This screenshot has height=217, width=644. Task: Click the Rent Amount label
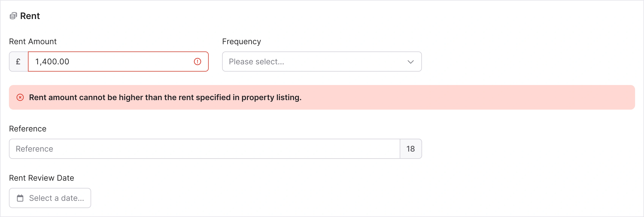click(x=33, y=42)
